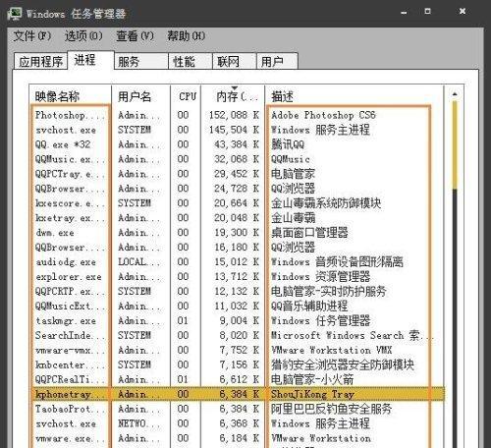Viewport: 491px width, 448px height.
Task: Select the Photoshop process row
Action: pos(237,115)
